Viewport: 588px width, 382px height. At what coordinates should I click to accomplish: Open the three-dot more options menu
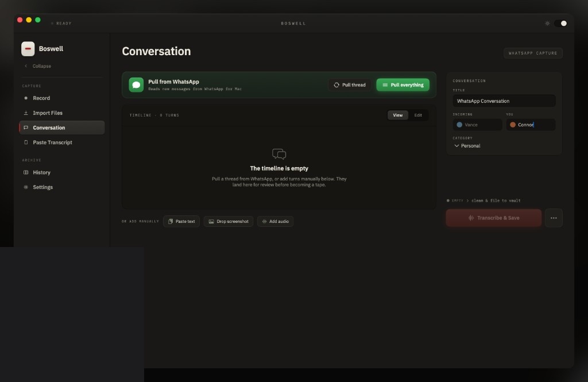coord(554,218)
